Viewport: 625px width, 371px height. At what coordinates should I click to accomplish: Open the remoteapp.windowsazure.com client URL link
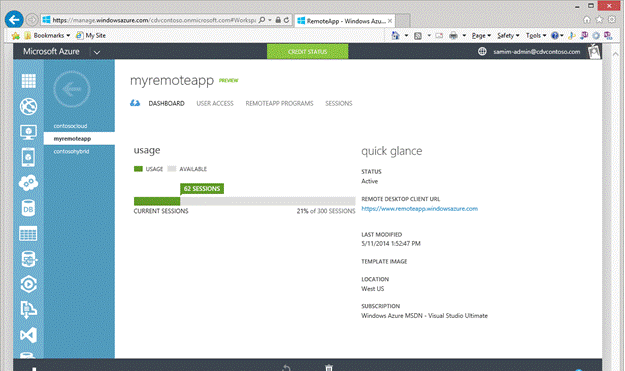[x=419, y=209]
